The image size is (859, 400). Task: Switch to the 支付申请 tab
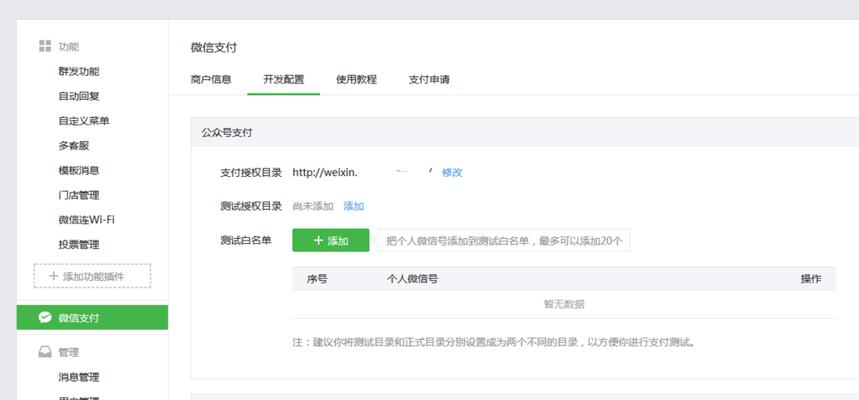(429, 79)
